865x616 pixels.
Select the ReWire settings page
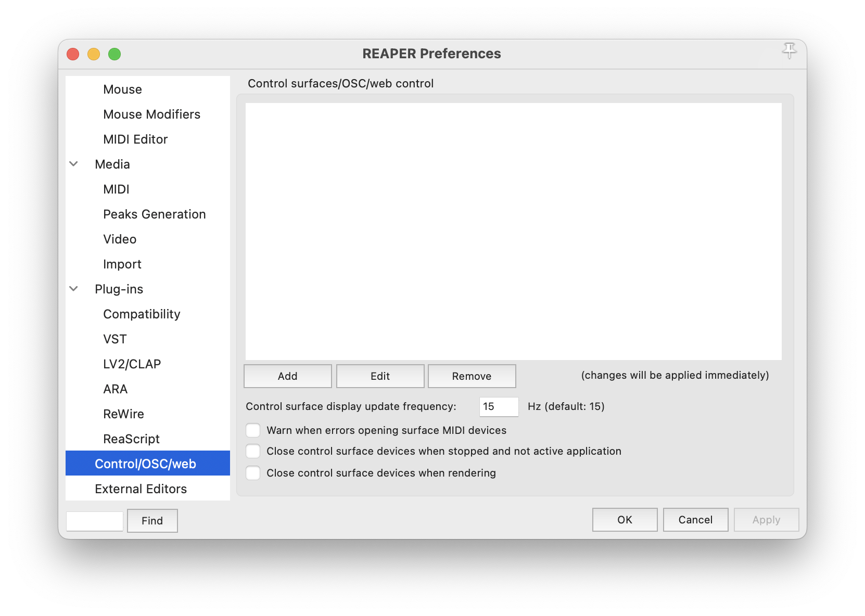(148, 414)
